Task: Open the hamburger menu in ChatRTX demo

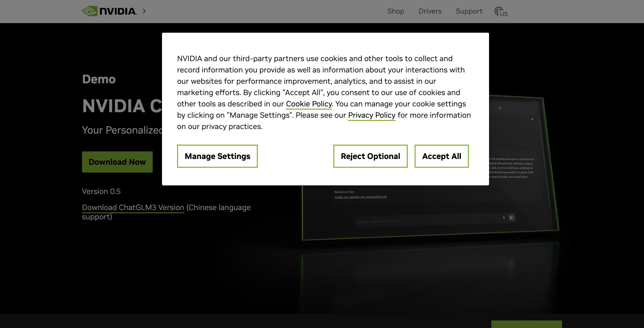Action: pos(532,119)
